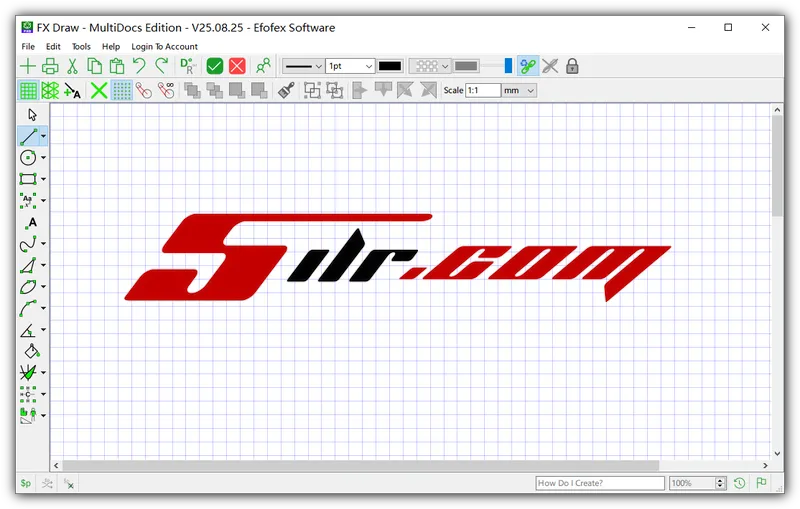The width and height of the screenshot is (800, 509).
Task: Click the green plus New icon
Action: coord(28,66)
